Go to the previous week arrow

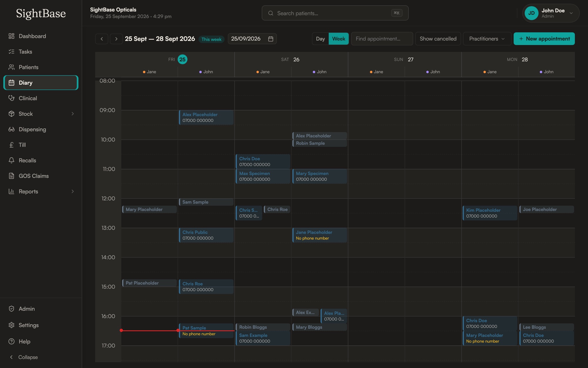click(102, 39)
